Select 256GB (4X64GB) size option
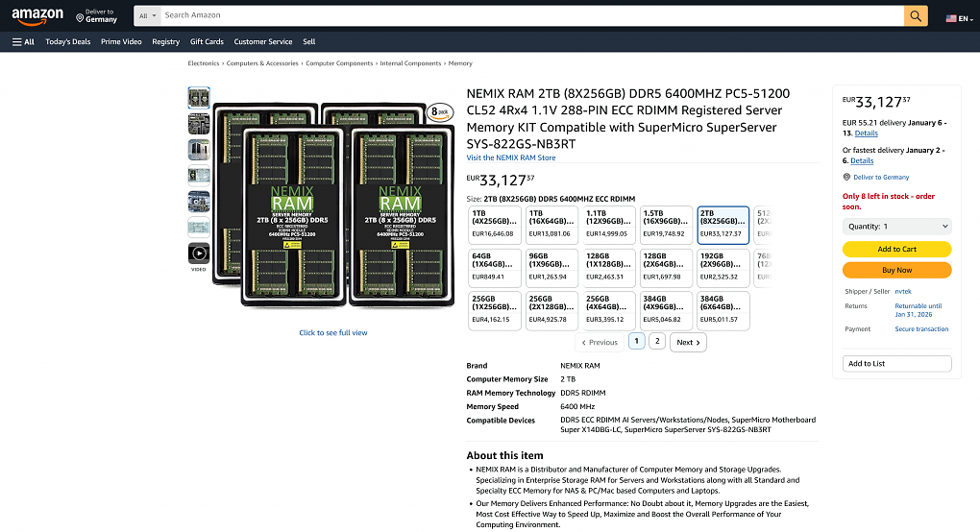Viewport: 980px width, 532px height. (609, 310)
